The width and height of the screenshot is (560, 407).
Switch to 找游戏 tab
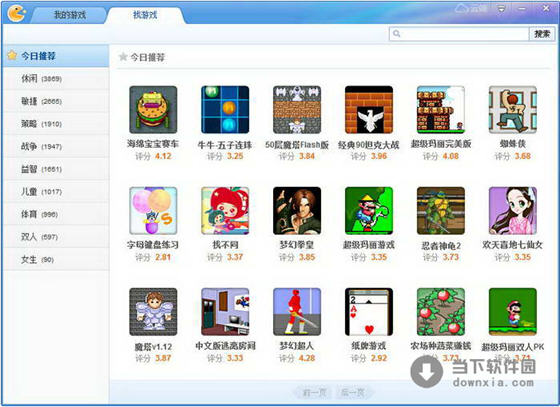click(145, 15)
